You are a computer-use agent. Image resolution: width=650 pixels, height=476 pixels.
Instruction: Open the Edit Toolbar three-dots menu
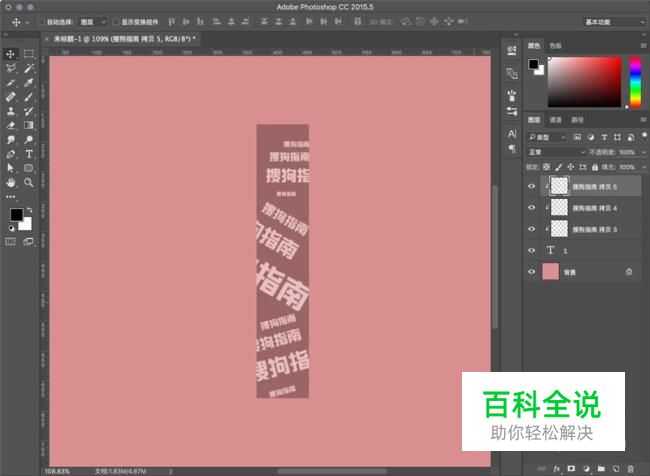(x=10, y=197)
